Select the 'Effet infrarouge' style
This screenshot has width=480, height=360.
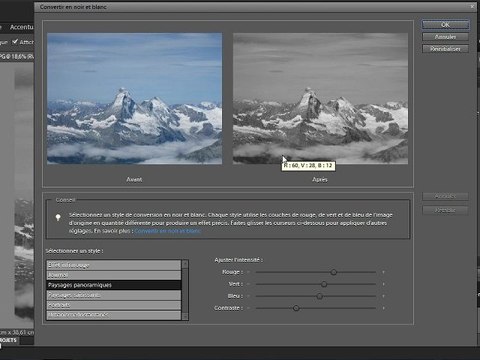tap(114, 265)
